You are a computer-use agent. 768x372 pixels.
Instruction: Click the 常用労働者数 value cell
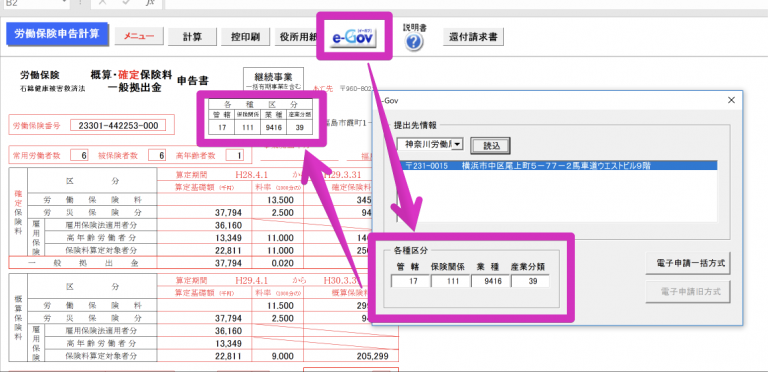coord(79,156)
